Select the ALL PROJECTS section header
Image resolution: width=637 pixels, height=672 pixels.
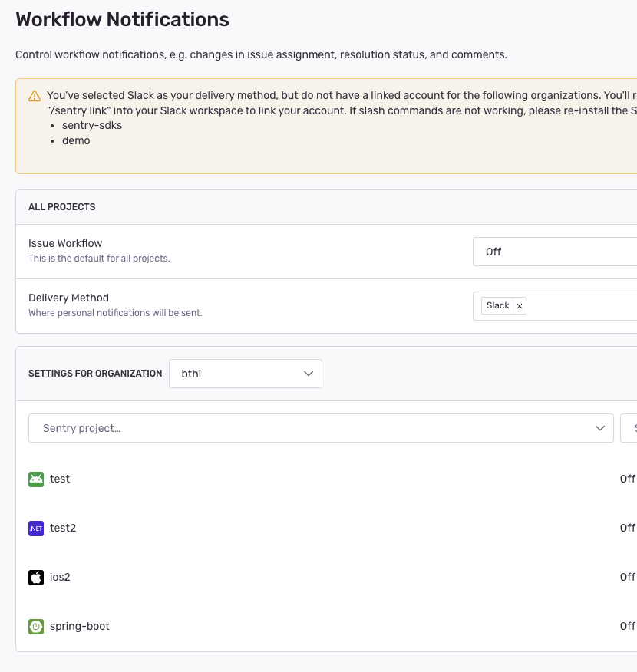(61, 206)
